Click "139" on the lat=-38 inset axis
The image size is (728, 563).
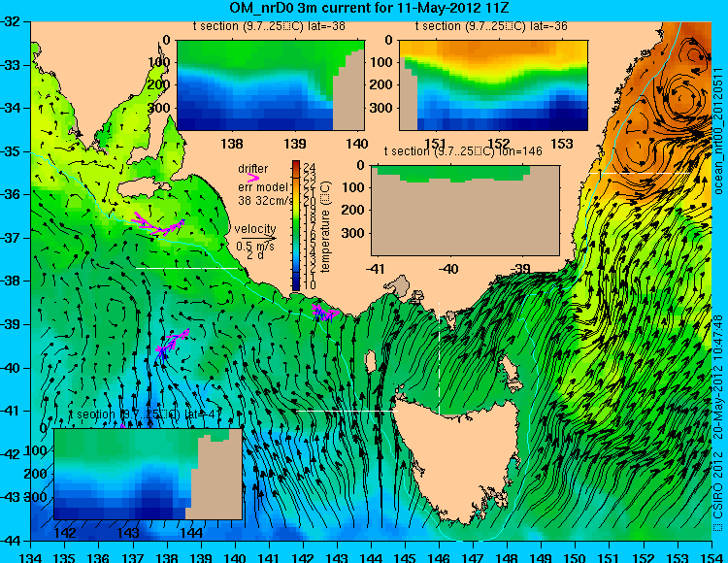[x=295, y=144]
